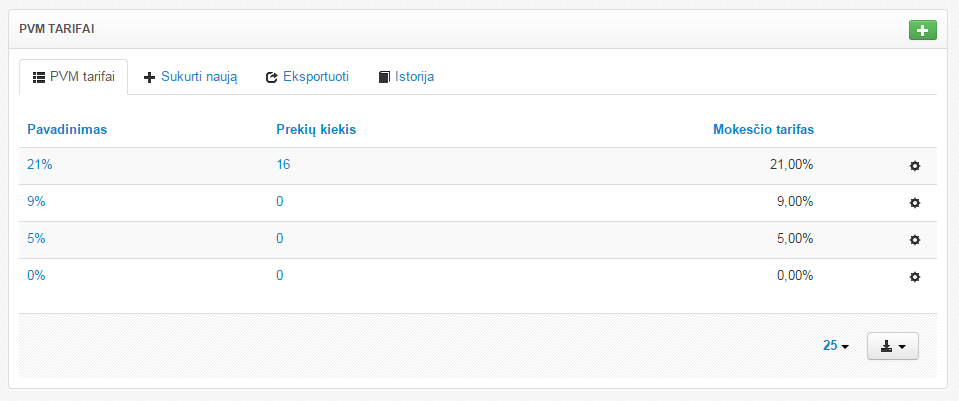The image size is (959, 401).
Task: Sort by Mokesčio tarifas column header
Action: [x=763, y=129]
